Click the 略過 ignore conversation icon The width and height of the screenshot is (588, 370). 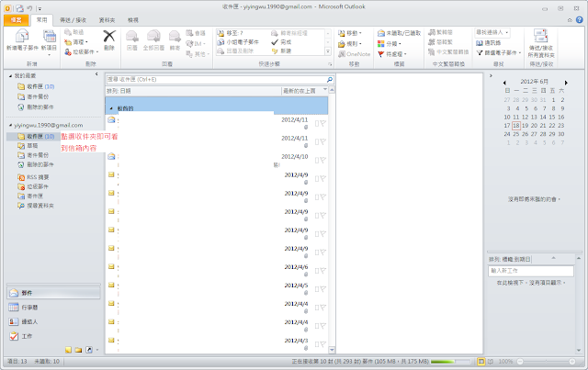[68, 32]
